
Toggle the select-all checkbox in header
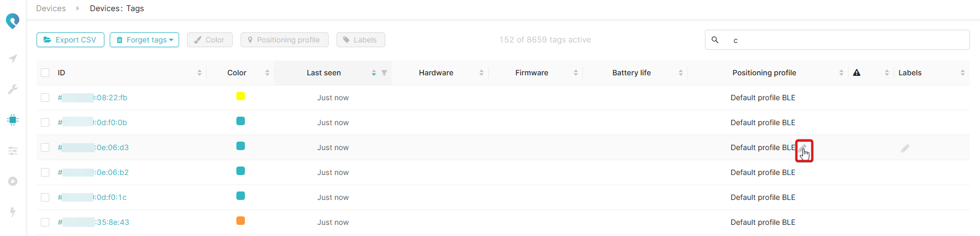point(45,73)
